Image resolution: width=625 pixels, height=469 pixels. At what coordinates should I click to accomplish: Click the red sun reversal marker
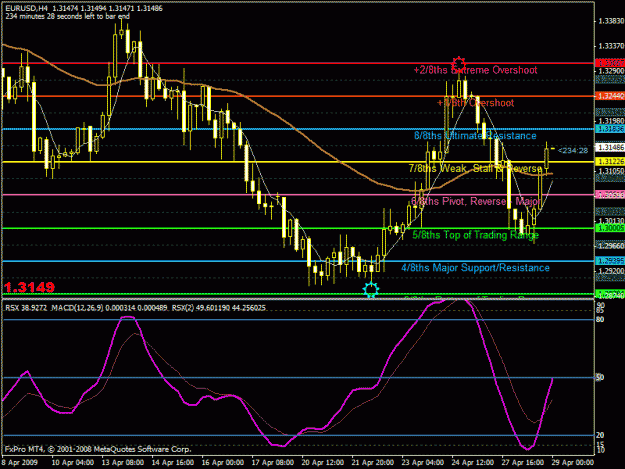(x=459, y=64)
